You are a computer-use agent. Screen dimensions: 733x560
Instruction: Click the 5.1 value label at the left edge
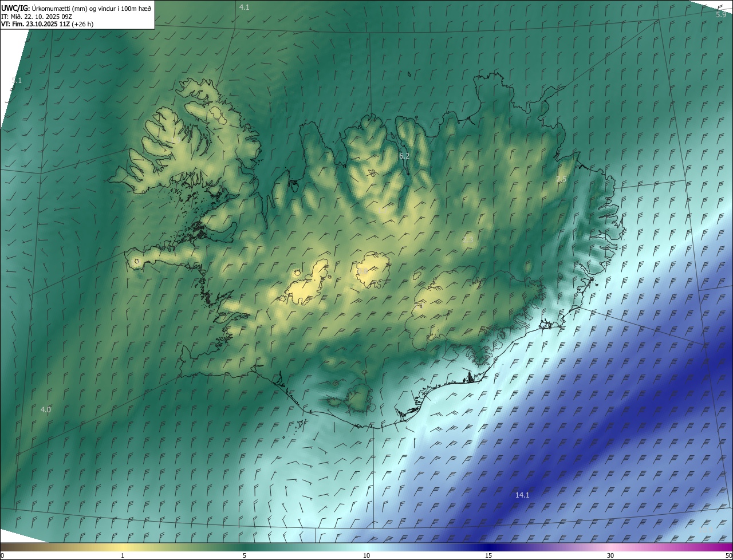click(17, 81)
